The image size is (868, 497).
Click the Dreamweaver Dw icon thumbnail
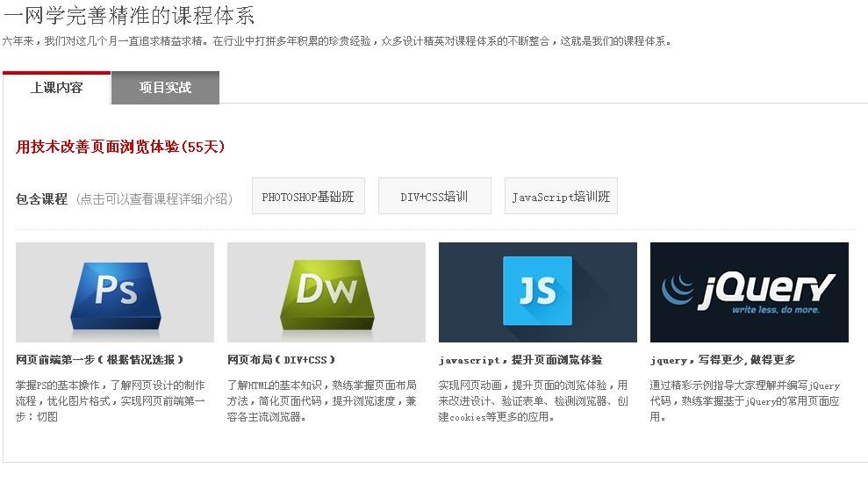[x=326, y=292]
